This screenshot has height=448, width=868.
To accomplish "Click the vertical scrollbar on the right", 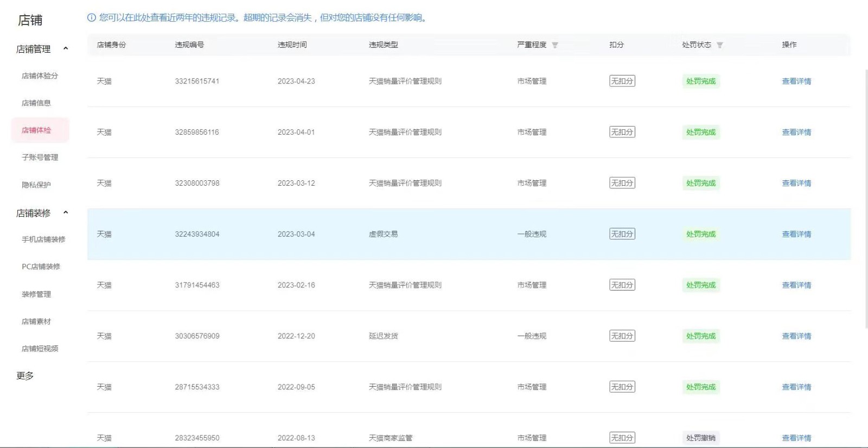I will 866,198.
